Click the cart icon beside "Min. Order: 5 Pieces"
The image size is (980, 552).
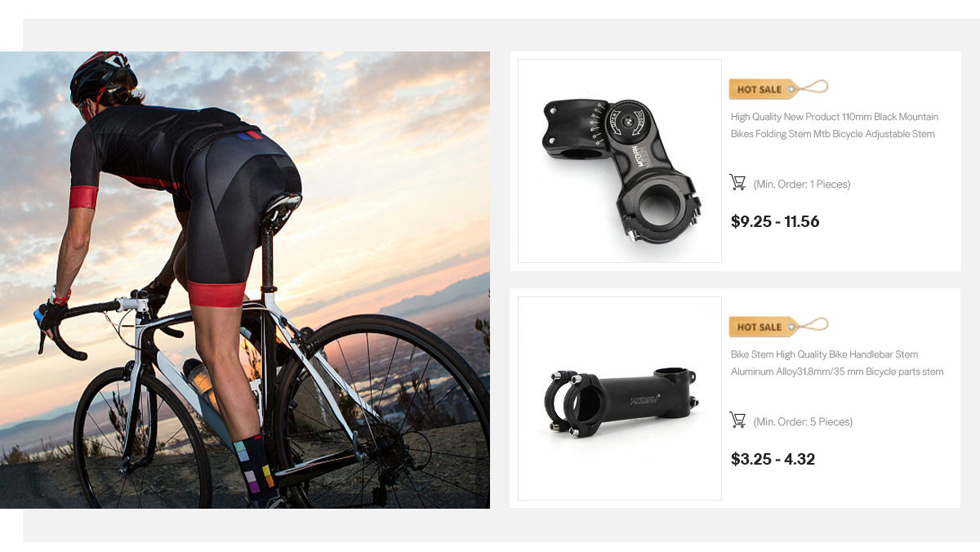[x=737, y=421]
